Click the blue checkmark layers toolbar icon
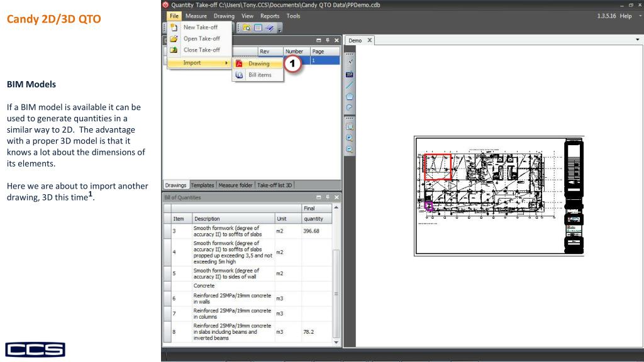This screenshot has width=644, height=362. coord(269,28)
